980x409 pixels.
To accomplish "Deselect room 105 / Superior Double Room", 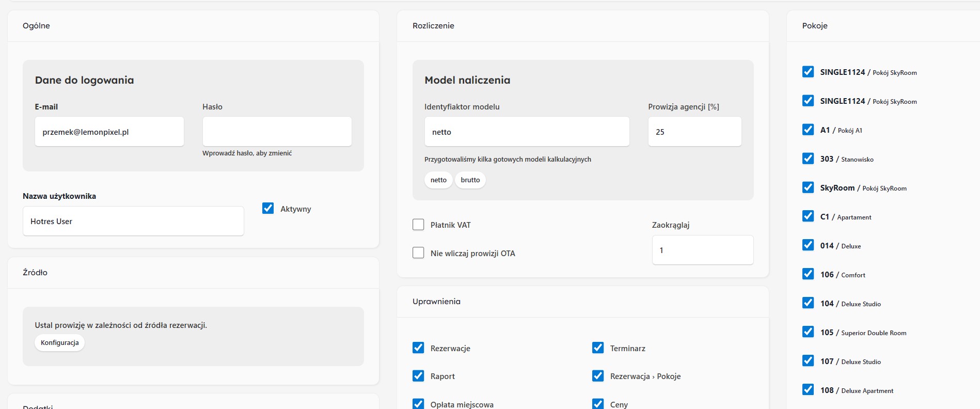I will [808, 332].
